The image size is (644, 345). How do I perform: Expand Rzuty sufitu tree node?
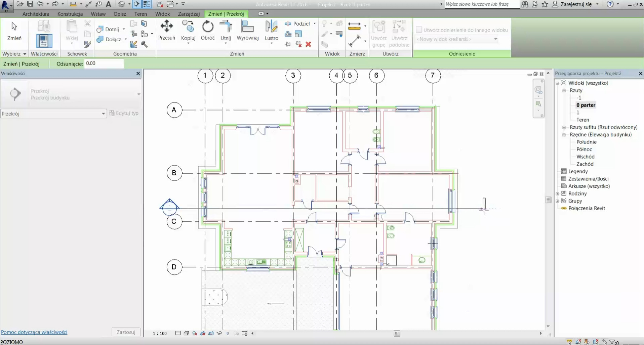(564, 127)
